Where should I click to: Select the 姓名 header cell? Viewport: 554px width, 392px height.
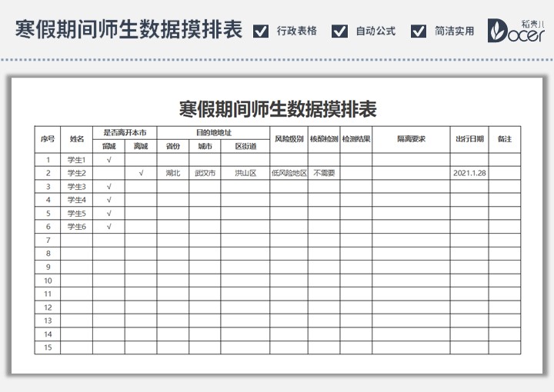(x=77, y=139)
